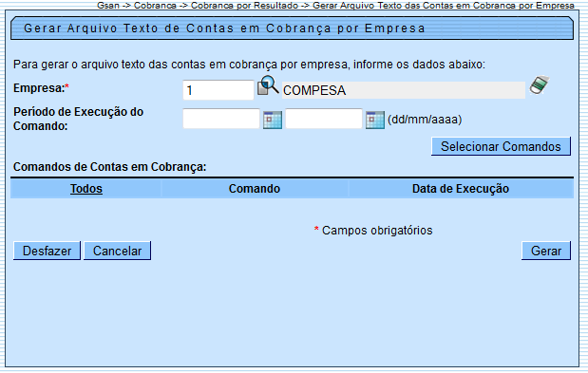
Task: Click the Gerar Arquivo Texto page title
Action: pos(224,28)
